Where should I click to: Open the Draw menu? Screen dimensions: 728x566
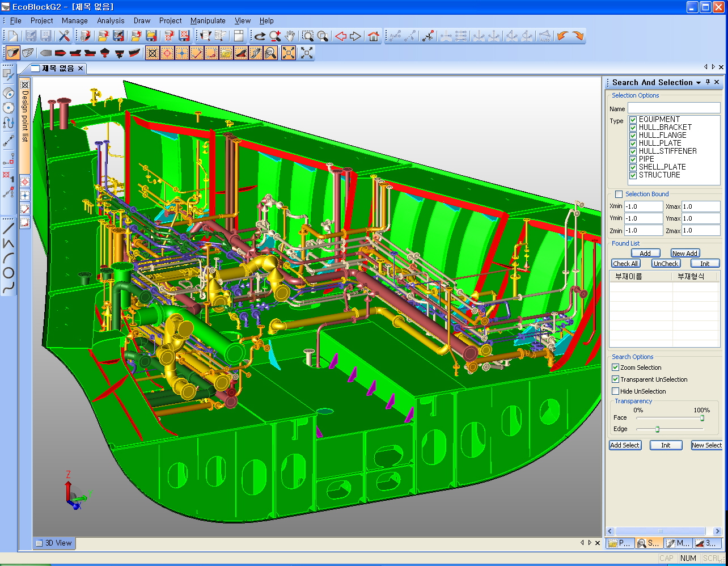[142, 20]
